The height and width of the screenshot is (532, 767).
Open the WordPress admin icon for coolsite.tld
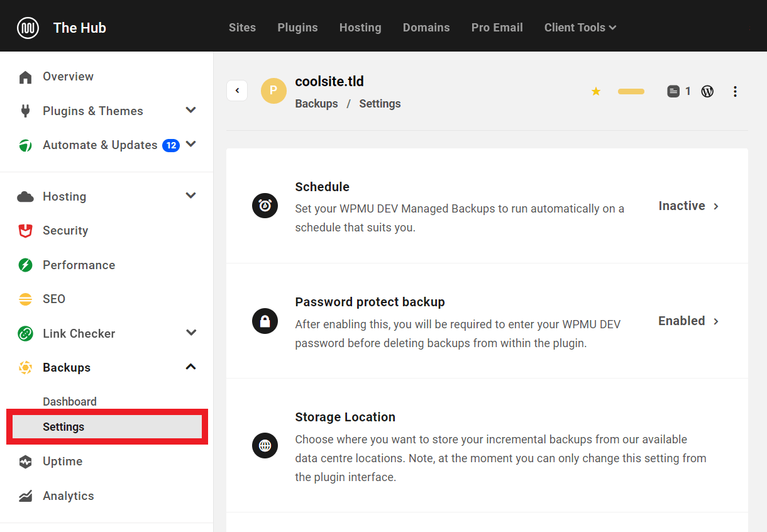(707, 91)
